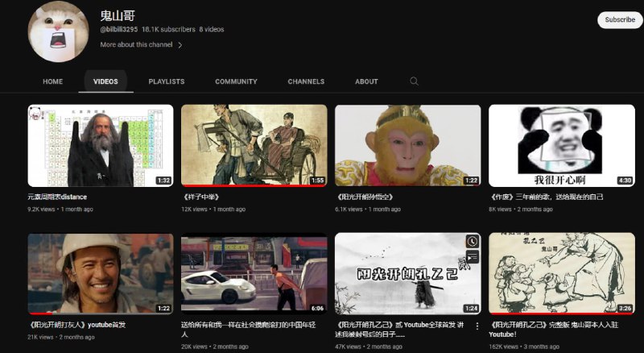The height and width of the screenshot is (353, 644).
Task: Click the 3:26 duration badge
Action: 625,308
